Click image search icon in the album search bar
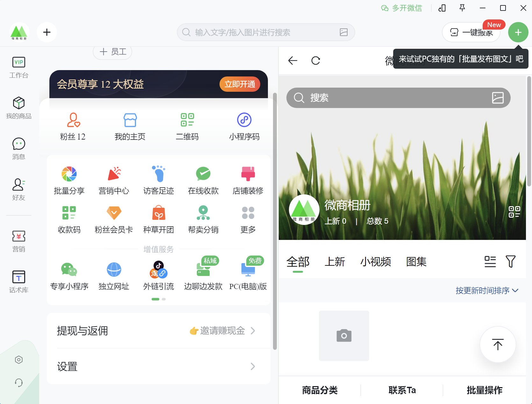Viewport: 532px width, 404px height. point(498,98)
